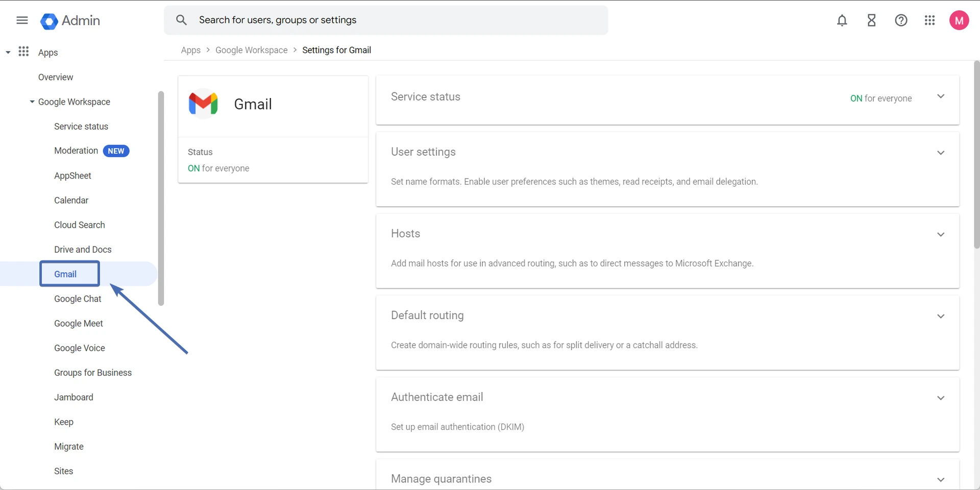This screenshot has width=980, height=490.
Task: Click the sidebar vertical scrollbar
Action: 161,198
